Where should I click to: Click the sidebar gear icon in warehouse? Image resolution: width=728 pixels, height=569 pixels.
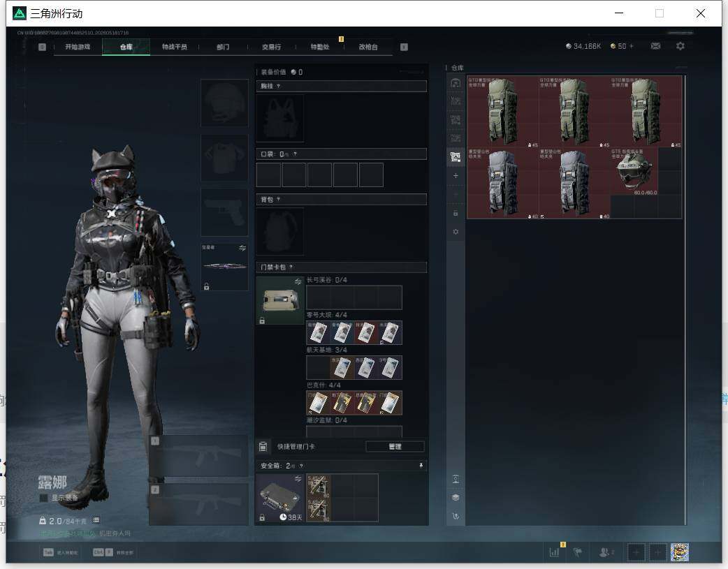coord(456,232)
